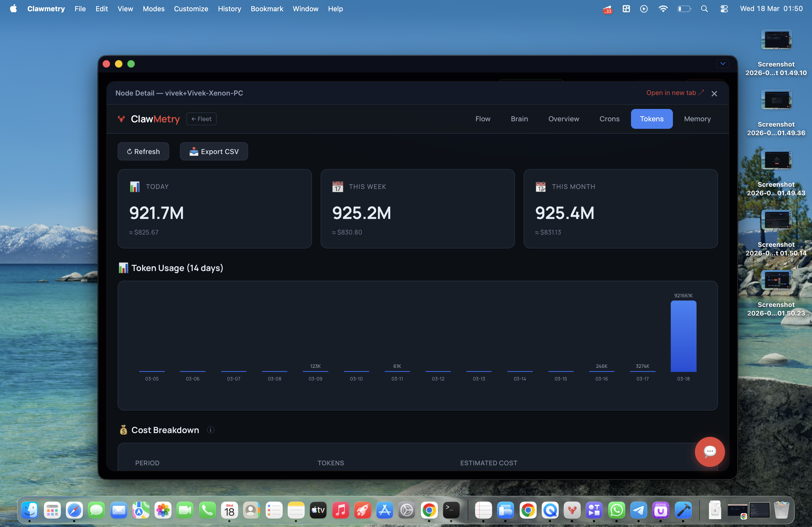
Task: Click the Export CSV button
Action: 214,151
